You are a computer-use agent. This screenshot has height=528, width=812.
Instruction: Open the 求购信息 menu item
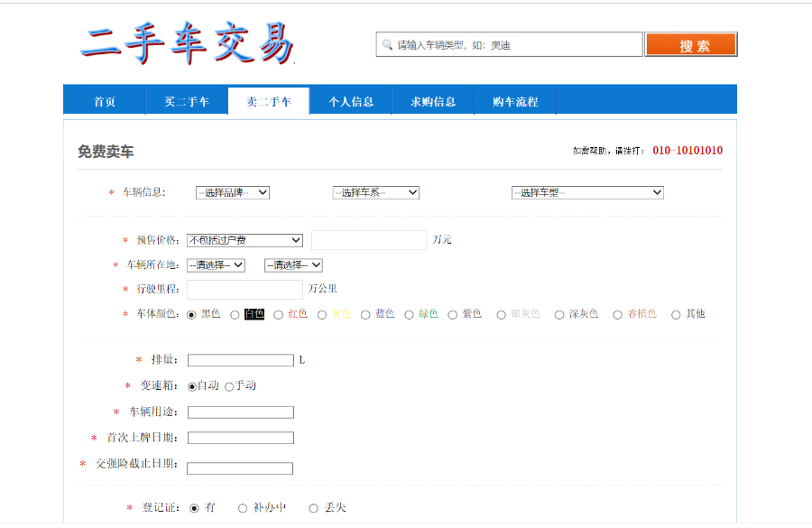(x=433, y=101)
